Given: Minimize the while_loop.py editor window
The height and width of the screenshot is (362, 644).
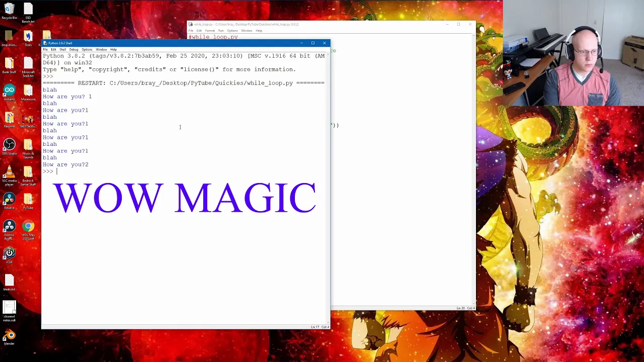Looking at the screenshot, I should (447, 24).
